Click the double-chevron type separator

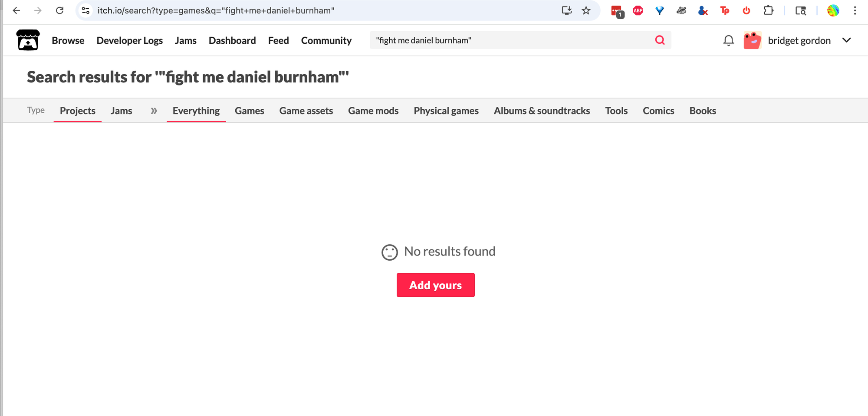click(154, 111)
